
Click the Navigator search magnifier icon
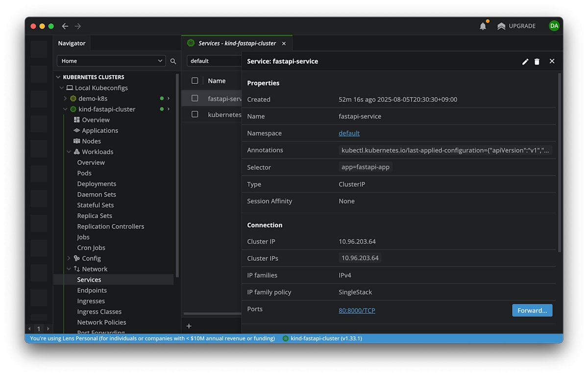pos(173,61)
